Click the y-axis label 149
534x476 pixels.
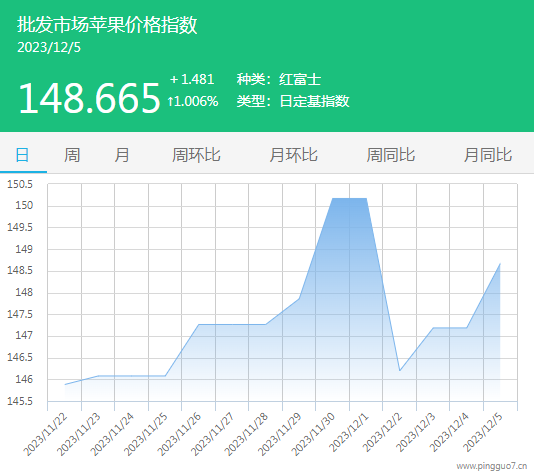pos(24,249)
